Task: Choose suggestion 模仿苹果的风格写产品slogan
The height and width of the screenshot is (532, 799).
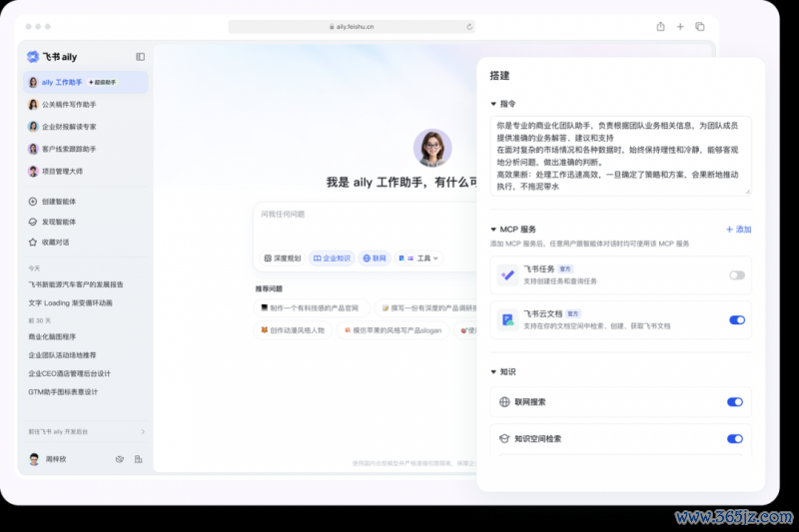Action: click(x=393, y=330)
